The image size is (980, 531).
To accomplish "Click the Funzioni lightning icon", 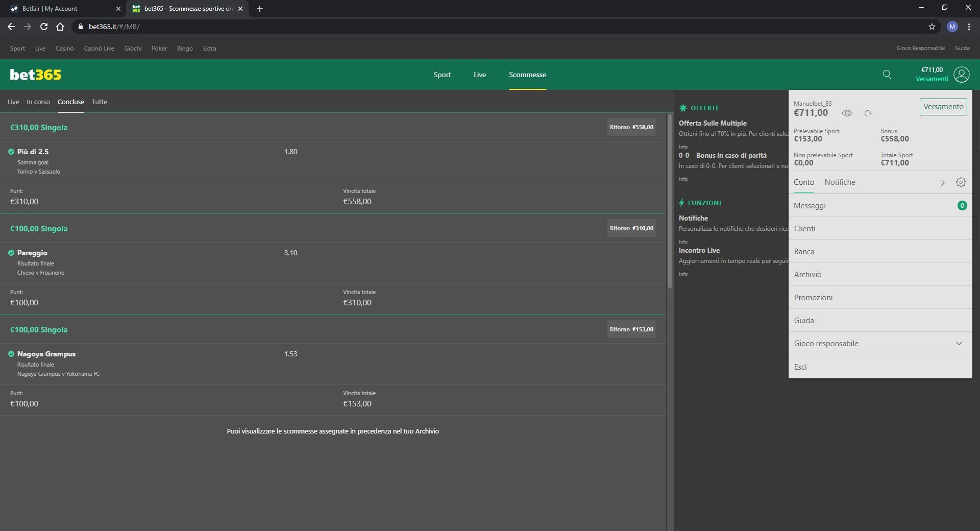I will 681,203.
